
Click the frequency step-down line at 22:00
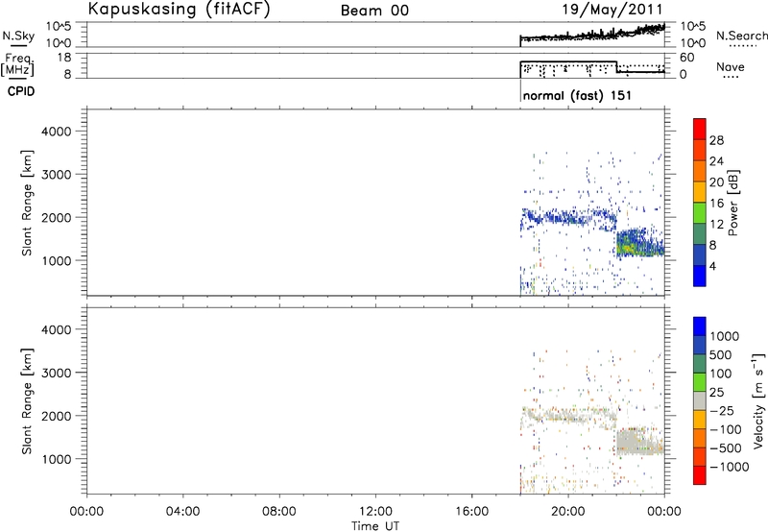[x=616, y=67]
